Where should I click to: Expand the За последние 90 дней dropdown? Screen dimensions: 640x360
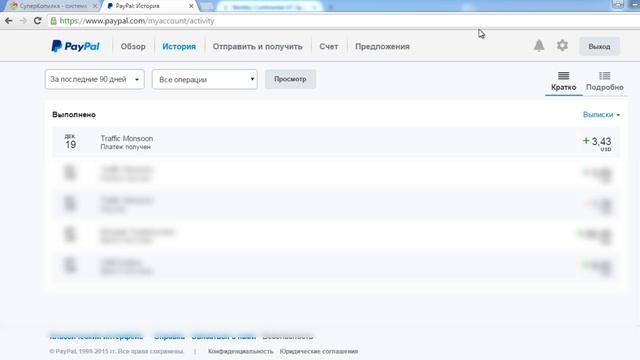pyautogui.click(x=95, y=79)
